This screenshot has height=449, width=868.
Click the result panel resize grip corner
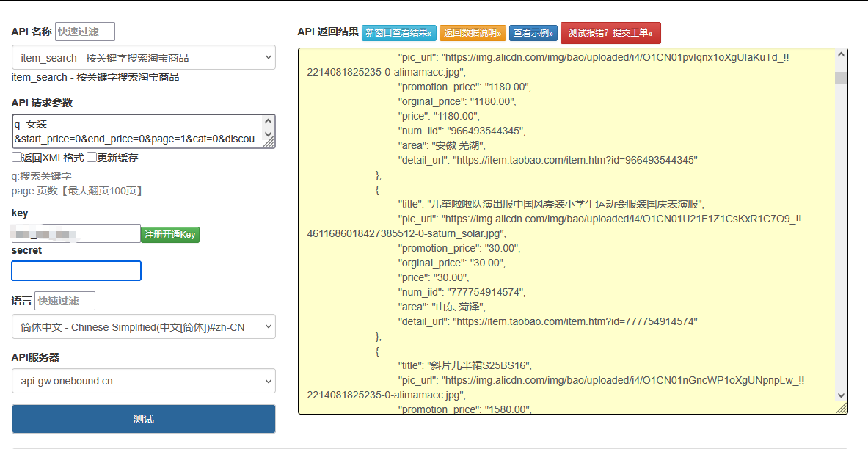click(x=841, y=408)
